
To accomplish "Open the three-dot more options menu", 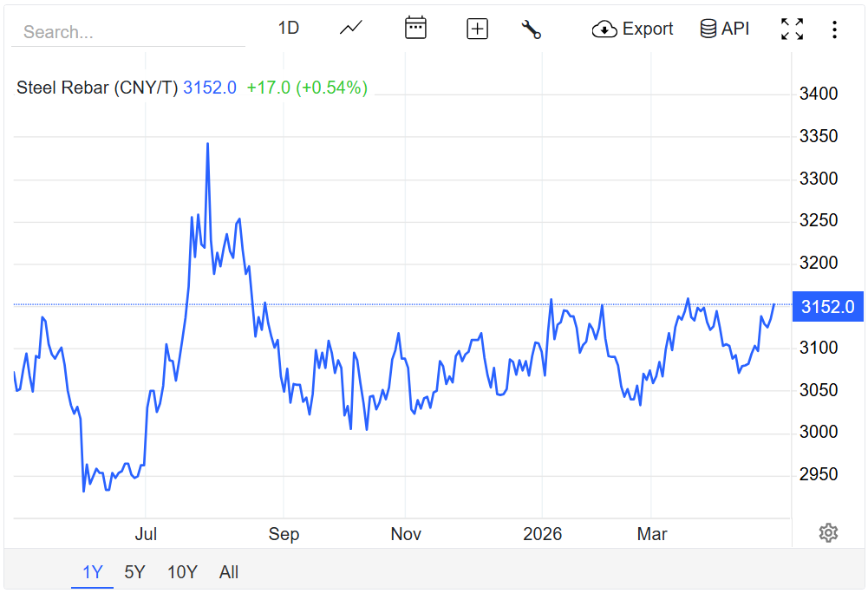I will 834,29.
